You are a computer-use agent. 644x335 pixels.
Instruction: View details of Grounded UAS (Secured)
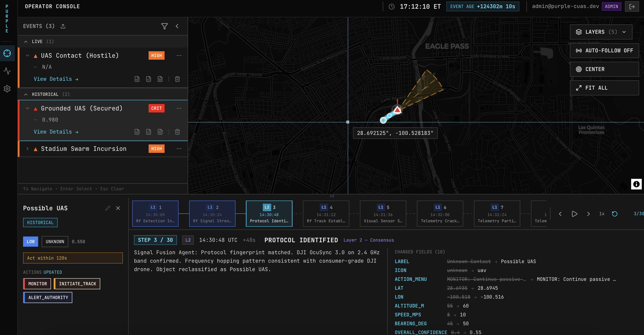coord(56,132)
